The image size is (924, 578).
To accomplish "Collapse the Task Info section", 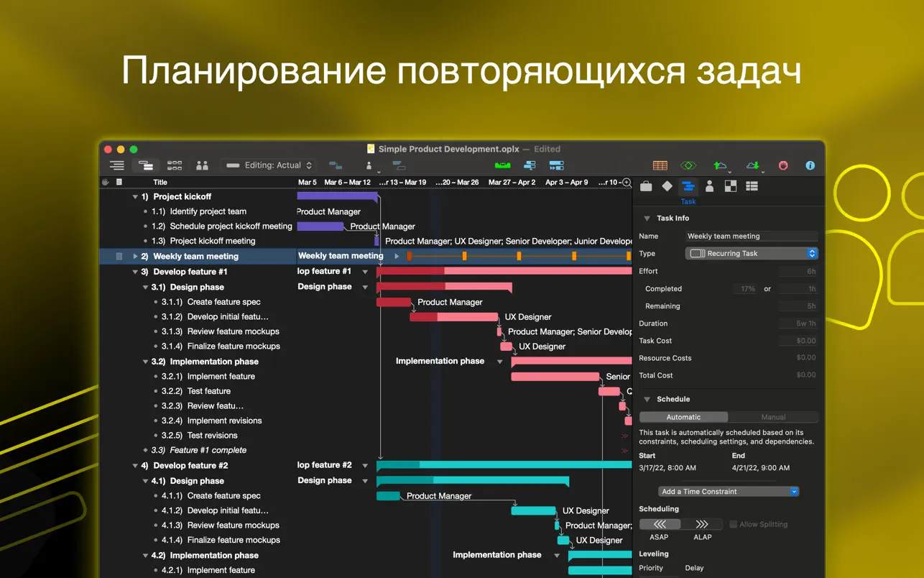I will pos(647,219).
